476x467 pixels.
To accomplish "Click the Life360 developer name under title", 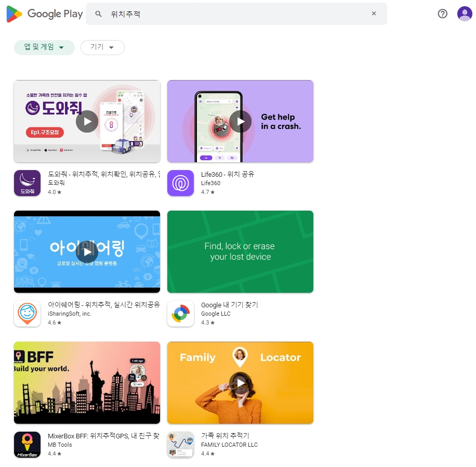I will click(210, 183).
